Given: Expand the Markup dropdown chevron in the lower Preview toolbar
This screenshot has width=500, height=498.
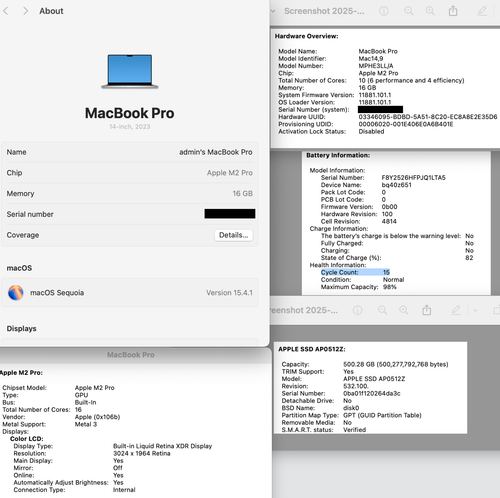Looking at the screenshot, I should 475,310.
